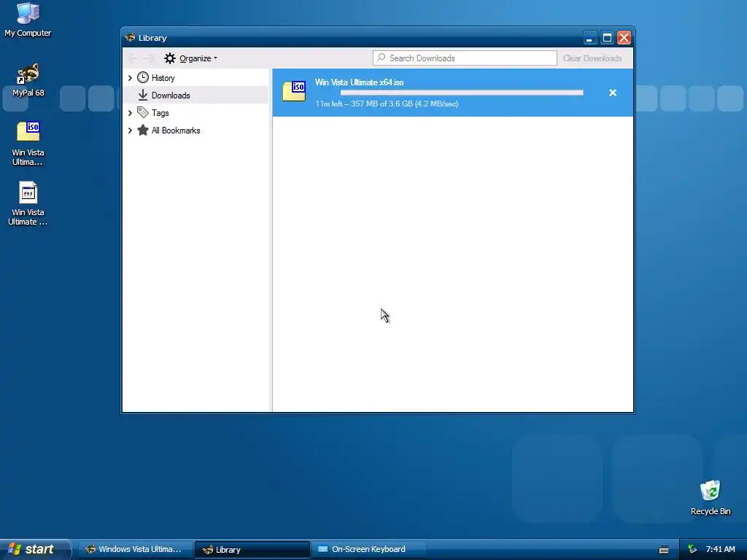Viewport: 747px width, 560px height.
Task: Click the back arrow in Library toolbar
Action: point(133,58)
